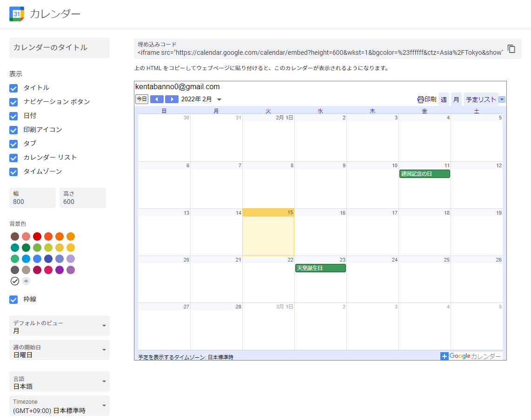531x420 pixels.
Task: Expand the calendar list arrow next to 予定リスト
Action: click(x=502, y=99)
